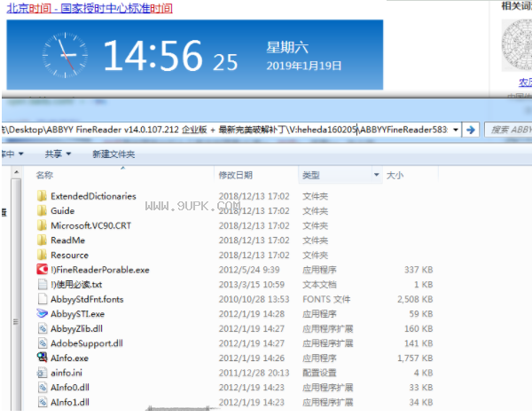Click the blue go arrow beside address bar
Screen dimensions: 532x417
(x=471, y=130)
